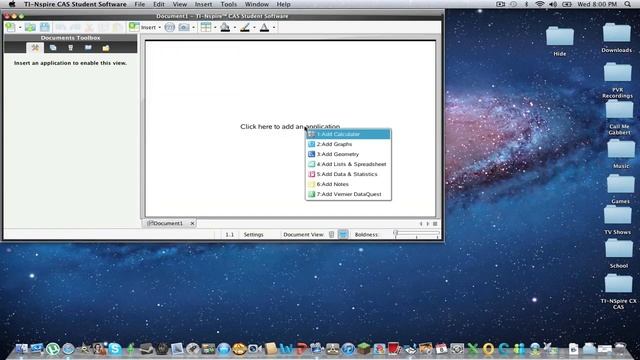Select '7:Add Vernier DataQuest' menu item

pyautogui.click(x=349, y=194)
